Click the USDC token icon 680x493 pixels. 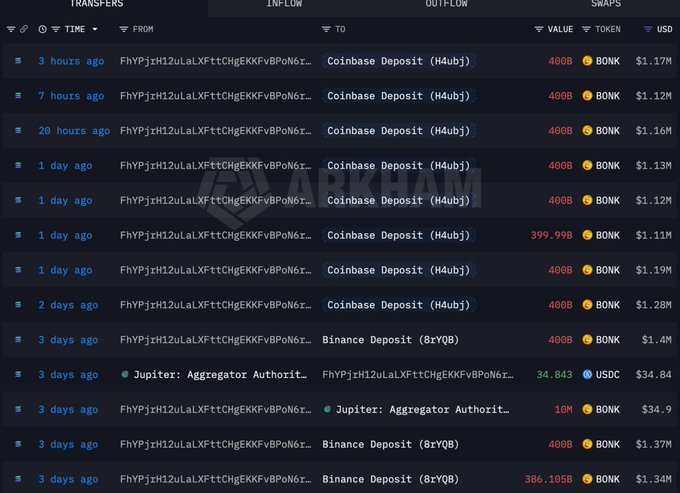(x=587, y=374)
